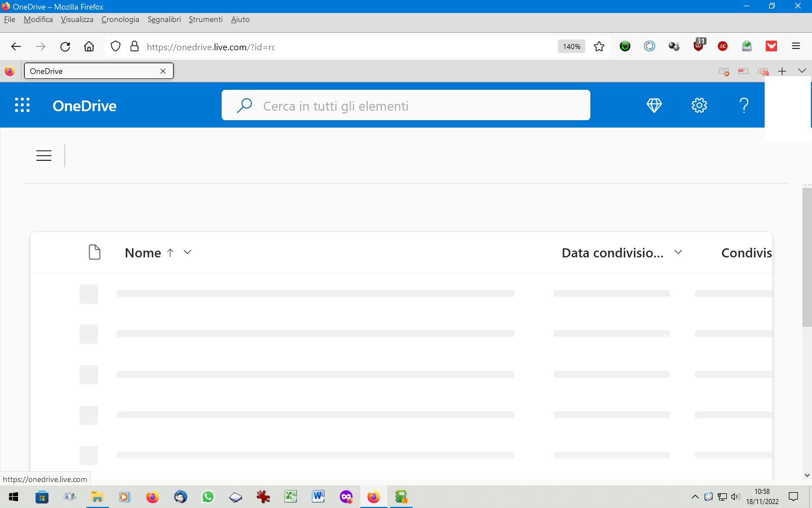The height and width of the screenshot is (508, 812).
Task: Click the OneDrive home title link
Action: point(85,106)
